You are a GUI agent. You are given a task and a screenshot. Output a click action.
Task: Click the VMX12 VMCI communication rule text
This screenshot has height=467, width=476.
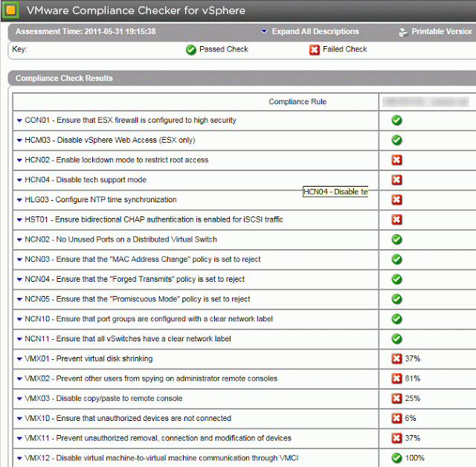point(161,458)
